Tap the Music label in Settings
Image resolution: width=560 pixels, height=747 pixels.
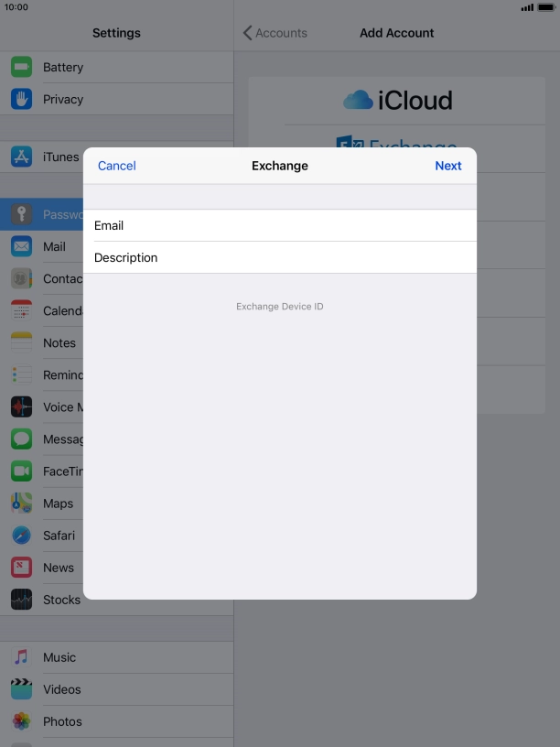click(x=59, y=657)
